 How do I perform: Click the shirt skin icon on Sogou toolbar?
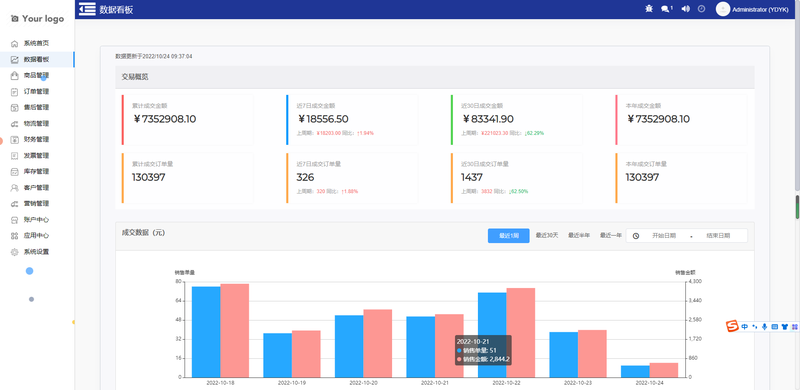785,327
